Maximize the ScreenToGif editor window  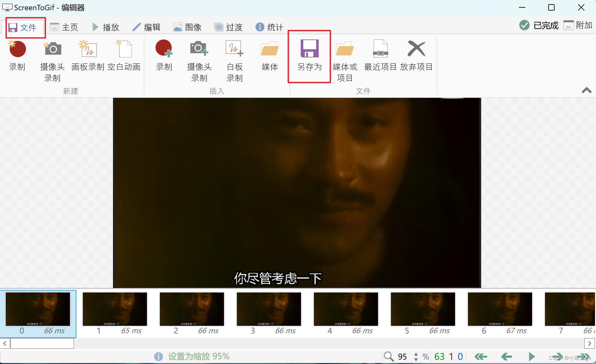551,7
